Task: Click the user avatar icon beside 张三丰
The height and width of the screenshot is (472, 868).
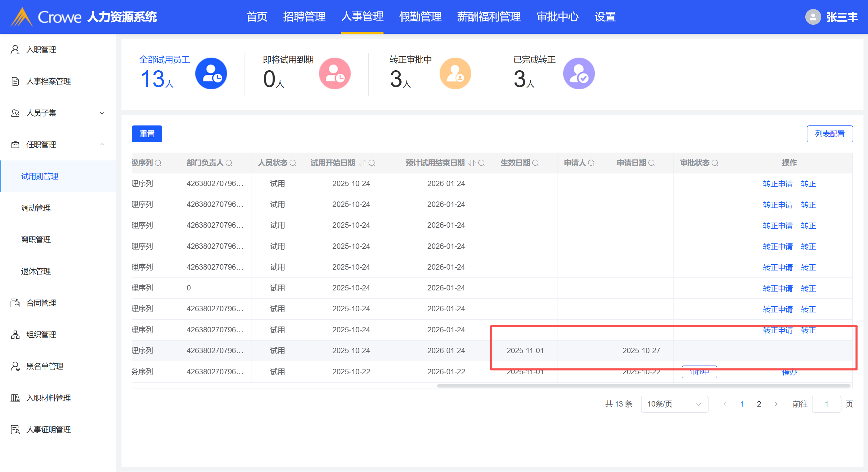Action: pyautogui.click(x=813, y=17)
